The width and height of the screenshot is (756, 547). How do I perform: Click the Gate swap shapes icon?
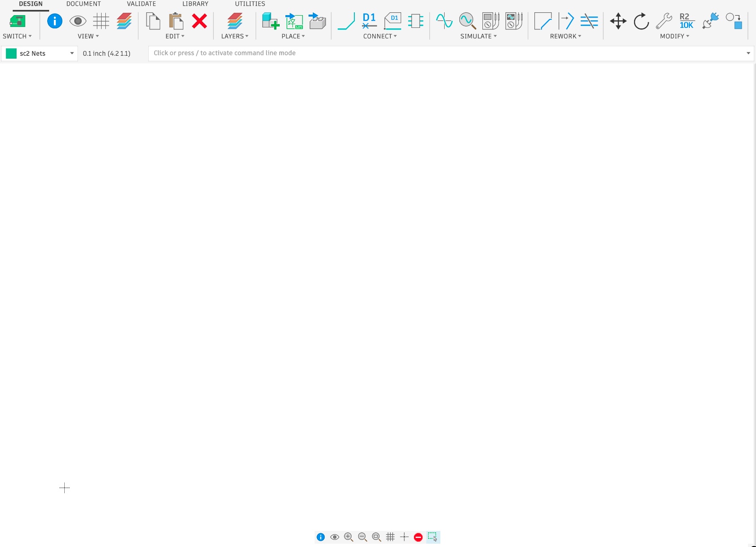pyautogui.click(x=734, y=21)
